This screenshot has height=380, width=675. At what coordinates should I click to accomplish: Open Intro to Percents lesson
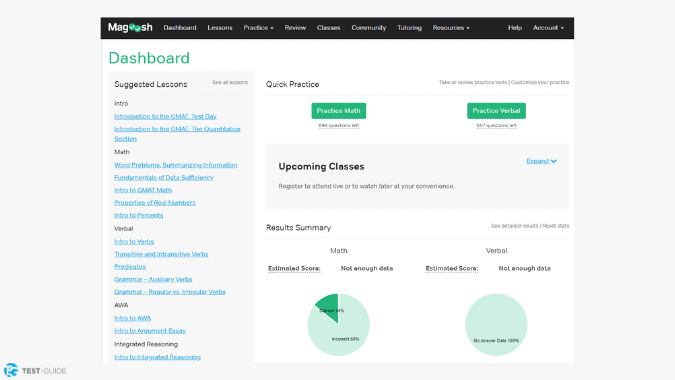tap(139, 215)
